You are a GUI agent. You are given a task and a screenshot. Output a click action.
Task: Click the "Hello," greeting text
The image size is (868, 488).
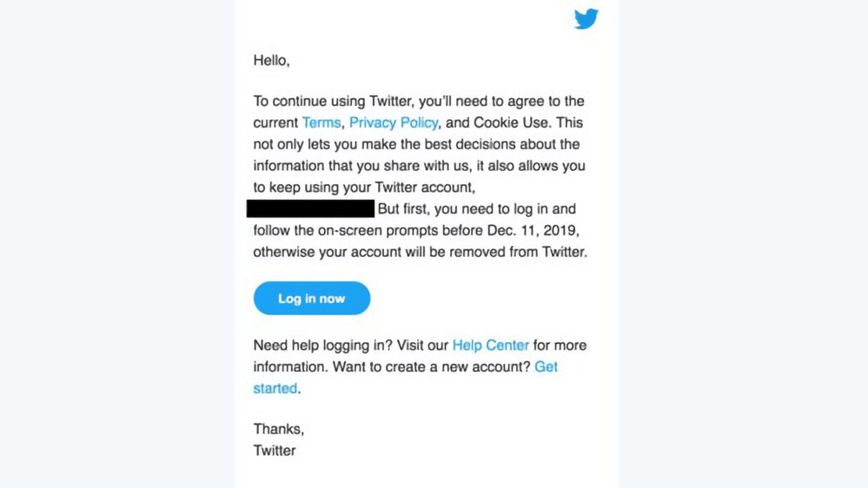coord(271,61)
